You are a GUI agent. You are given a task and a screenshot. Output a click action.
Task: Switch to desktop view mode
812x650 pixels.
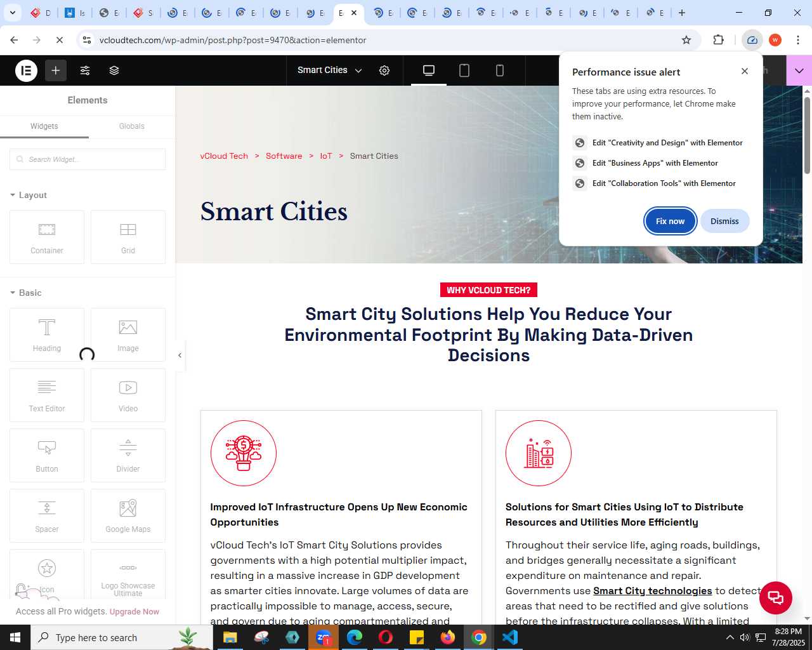pyautogui.click(x=429, y=70)
